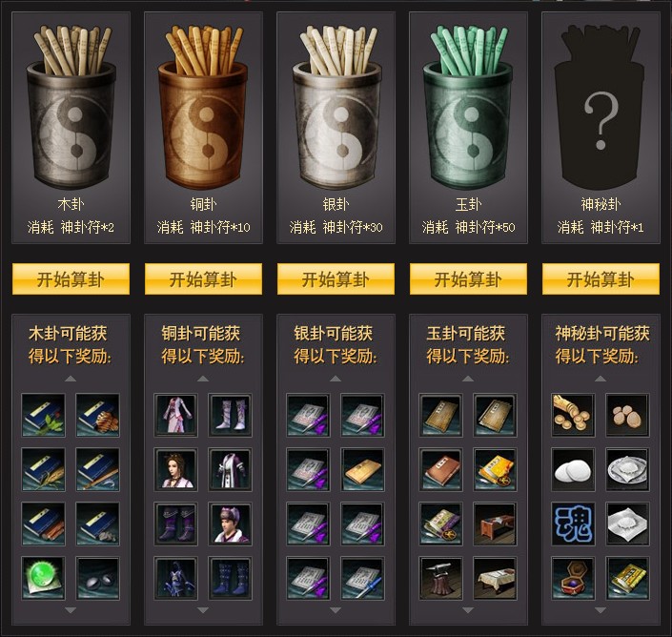Select the green jade orb reward
Screen dimensions: 672x637
point(43,578)
